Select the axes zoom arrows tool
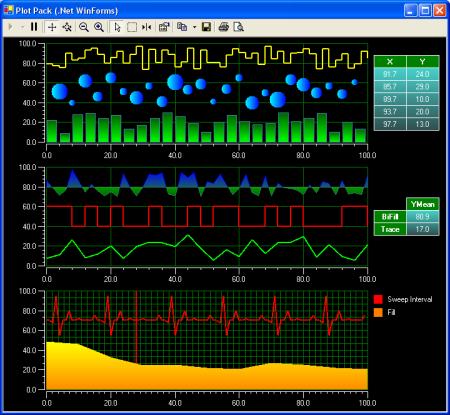The image size is (450, 415). point(67,27)
